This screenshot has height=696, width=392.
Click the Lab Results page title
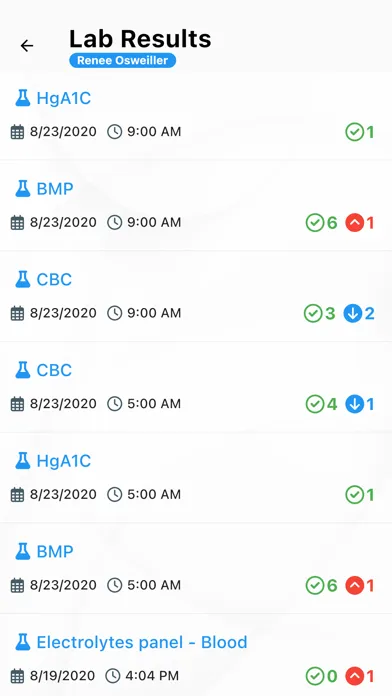click(x=140, y=39)
